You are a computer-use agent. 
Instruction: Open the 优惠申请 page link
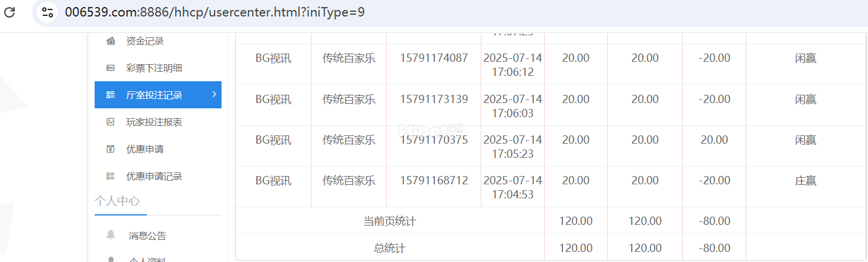coord(145,150)
